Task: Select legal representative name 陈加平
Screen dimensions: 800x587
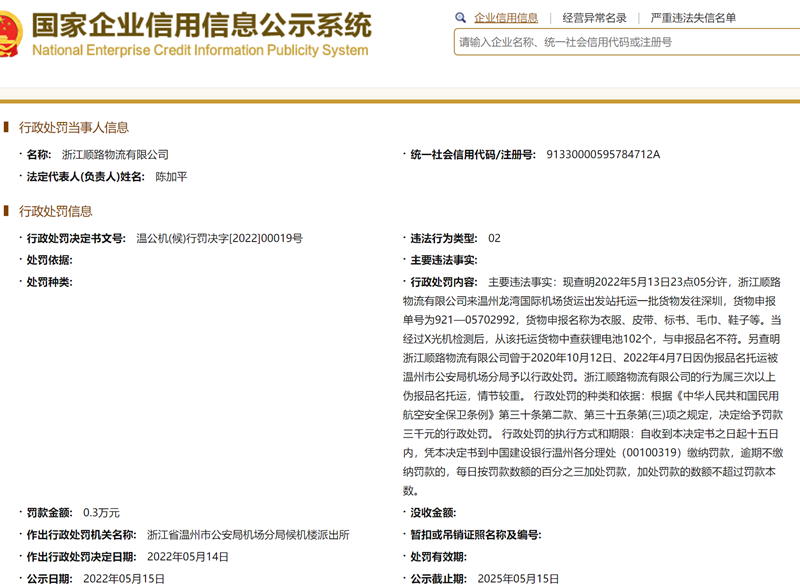Action: pos(171,176)
